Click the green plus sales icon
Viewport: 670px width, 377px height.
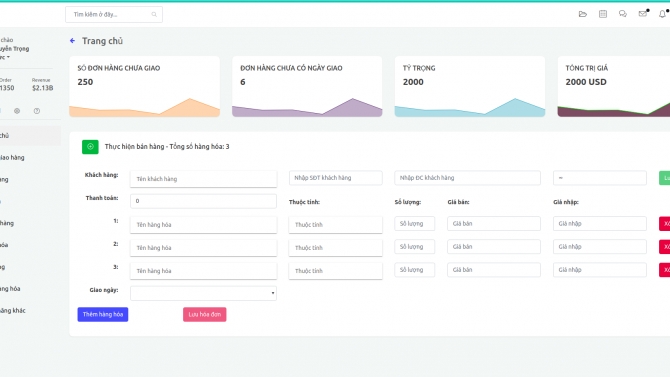(x=90, y=147)
